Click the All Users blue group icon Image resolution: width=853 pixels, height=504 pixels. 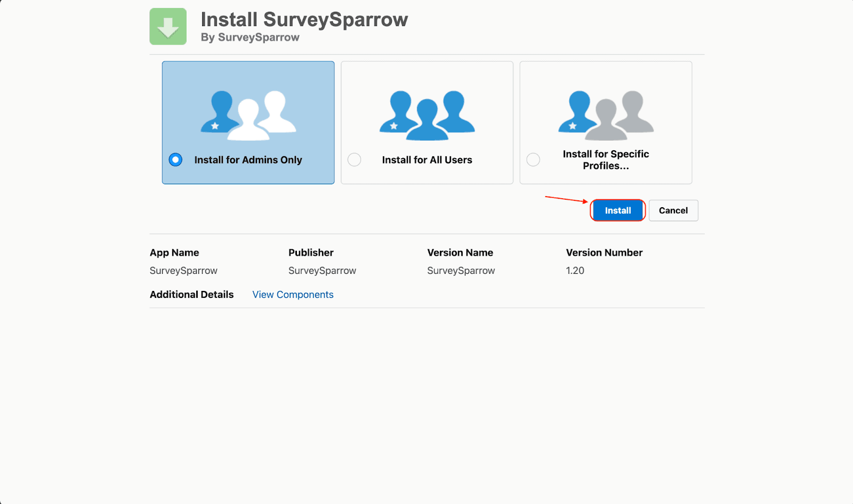click(x=427, y=115)
